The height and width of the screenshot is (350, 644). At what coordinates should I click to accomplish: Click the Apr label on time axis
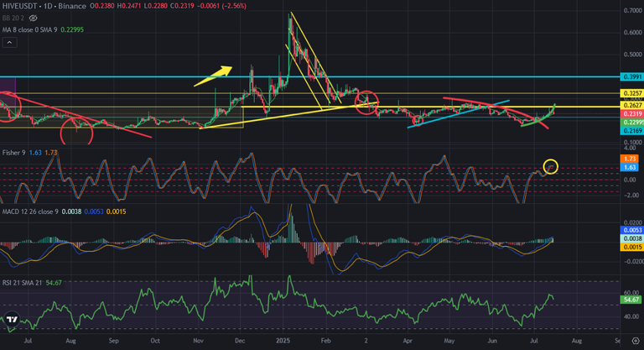[x=408, y=341]
